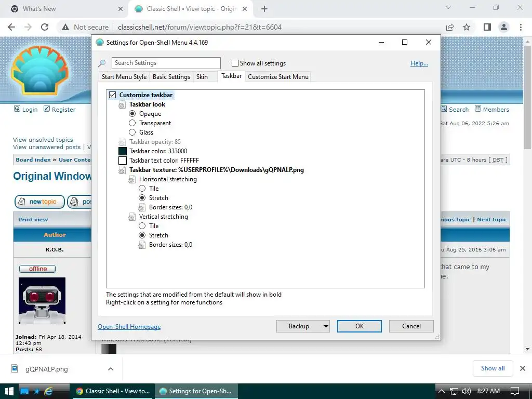This screenshot has width=532, height=399.
Task: Click the Taskbar texture setting icon
Action: pyautogui.click(x=122, y=170)
